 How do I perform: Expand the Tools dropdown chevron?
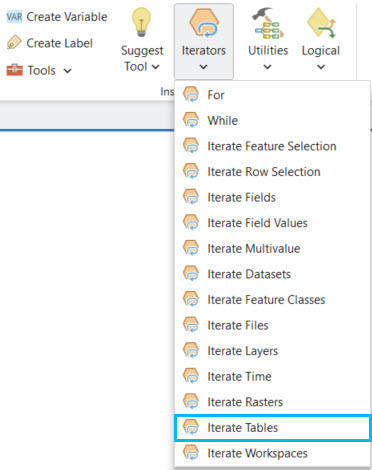[x=67, y=71]
